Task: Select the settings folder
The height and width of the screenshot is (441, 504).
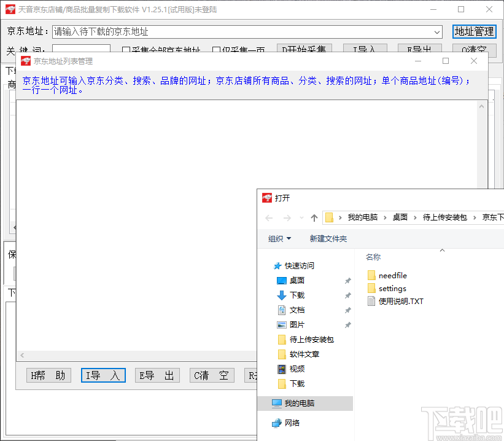Action: [387, 288]
